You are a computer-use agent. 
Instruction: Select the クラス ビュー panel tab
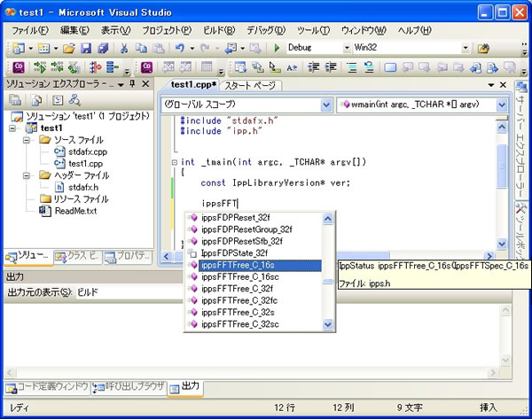pos(78,257)
